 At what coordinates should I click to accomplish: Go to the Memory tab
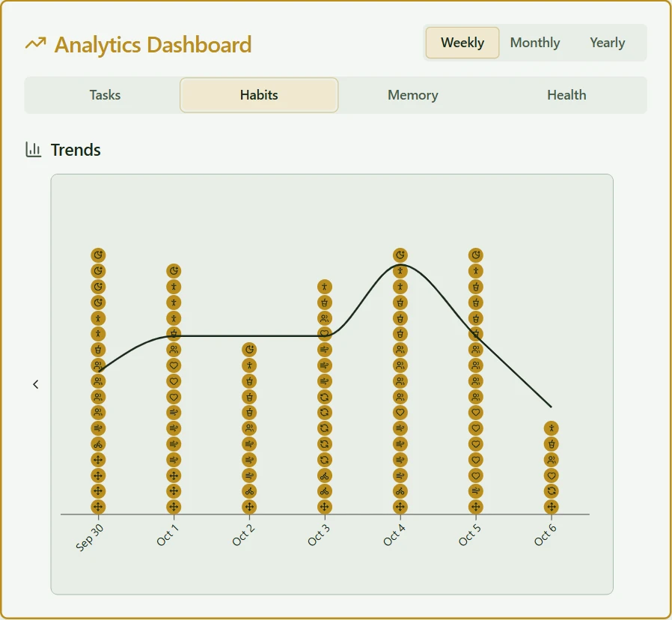point(413,95)
